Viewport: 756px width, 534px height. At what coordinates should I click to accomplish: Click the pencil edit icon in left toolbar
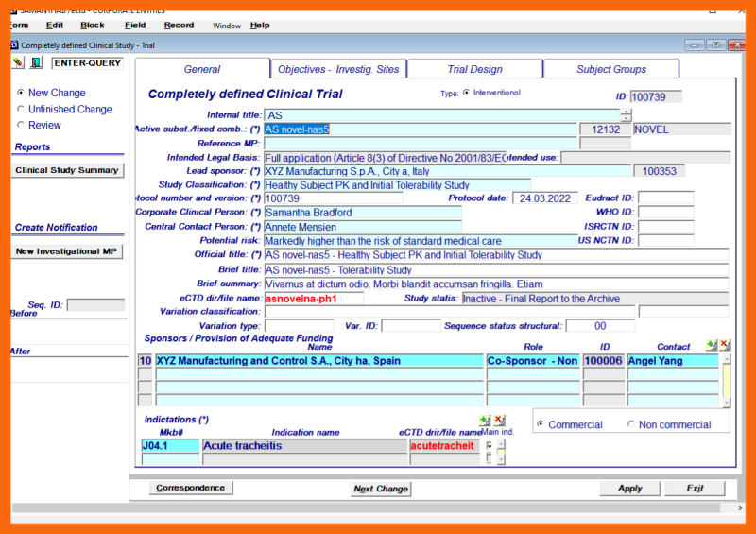pos(18,63)
